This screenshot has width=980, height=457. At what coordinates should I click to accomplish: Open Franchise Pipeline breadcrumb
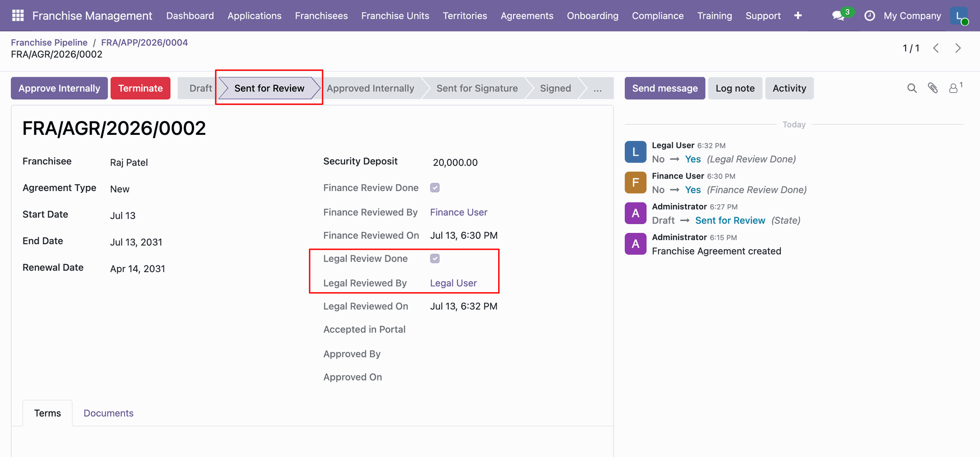[49, 42]
